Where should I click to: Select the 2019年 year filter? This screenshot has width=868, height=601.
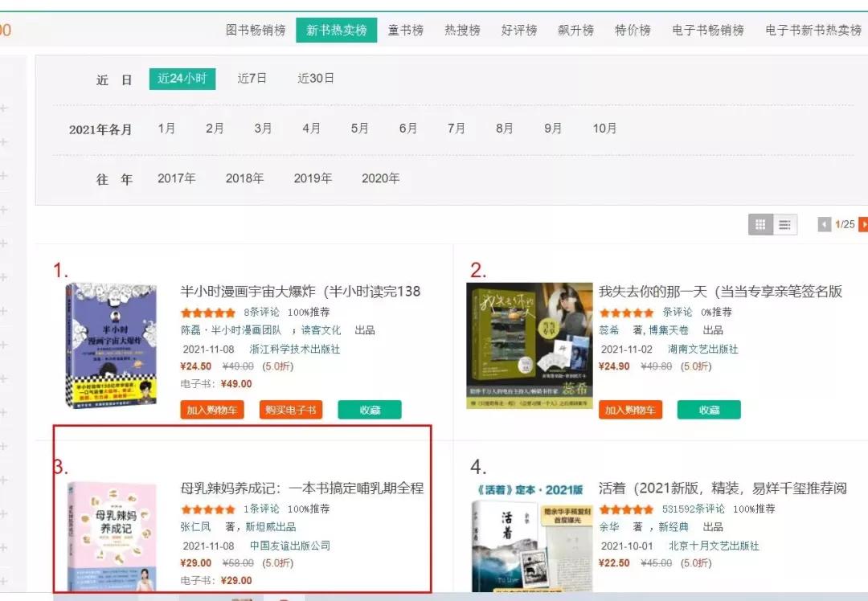313,178
